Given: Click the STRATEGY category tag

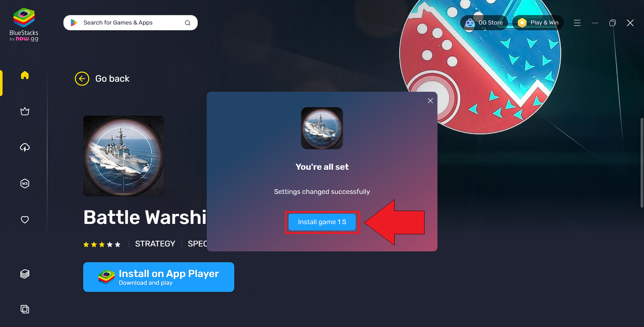Looking at the screenshot, I should (x=155, y=244).
